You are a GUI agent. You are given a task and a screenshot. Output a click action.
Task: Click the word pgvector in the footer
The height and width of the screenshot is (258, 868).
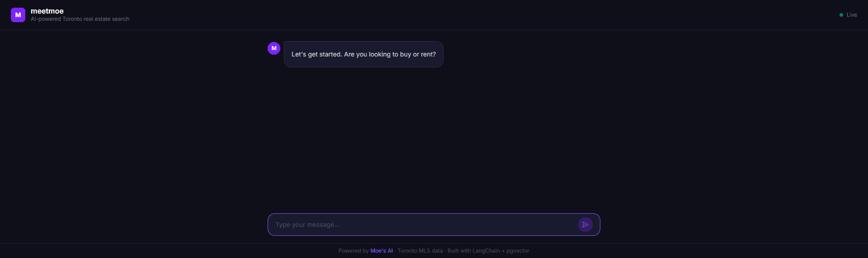tap(518, 251)
